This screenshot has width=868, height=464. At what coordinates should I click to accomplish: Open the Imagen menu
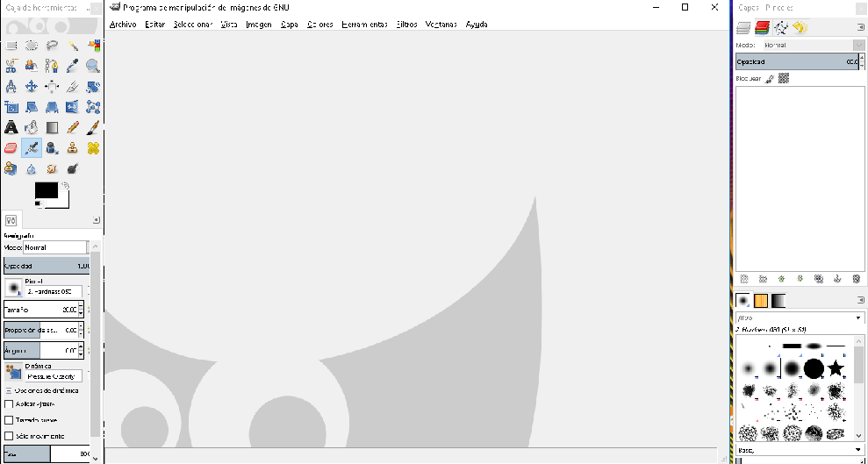click(x=259, y=25)
